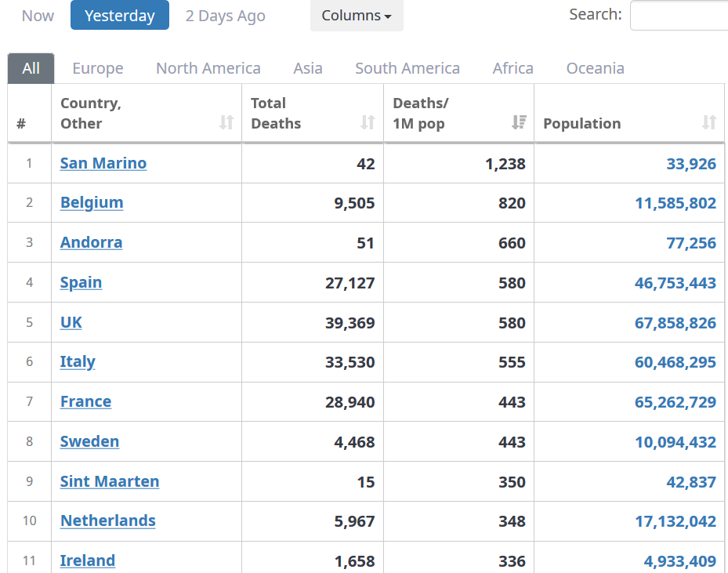
Task: Select the Europe continent tab
Action: pos(98,68)
